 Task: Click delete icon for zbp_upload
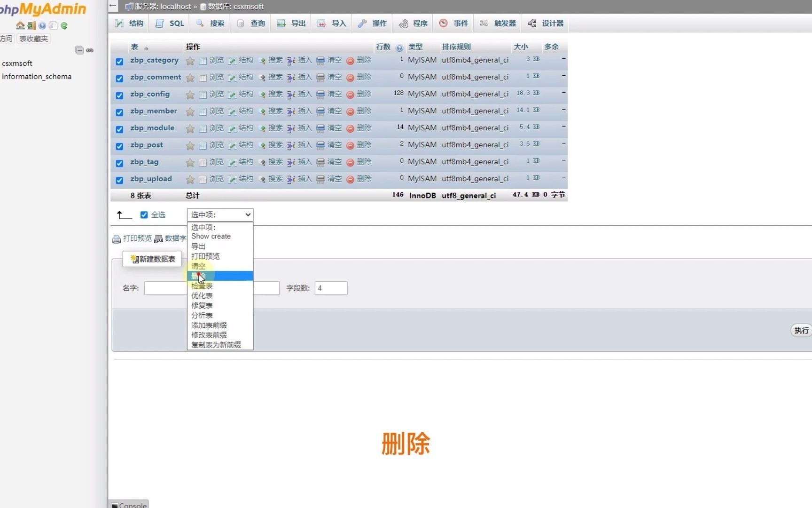(x=350, y=179)
